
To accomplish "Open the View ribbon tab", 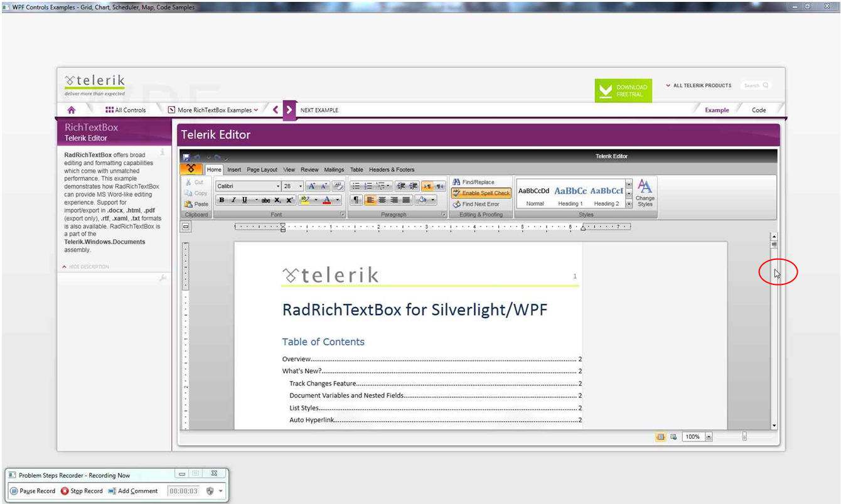I will point(289,169).
